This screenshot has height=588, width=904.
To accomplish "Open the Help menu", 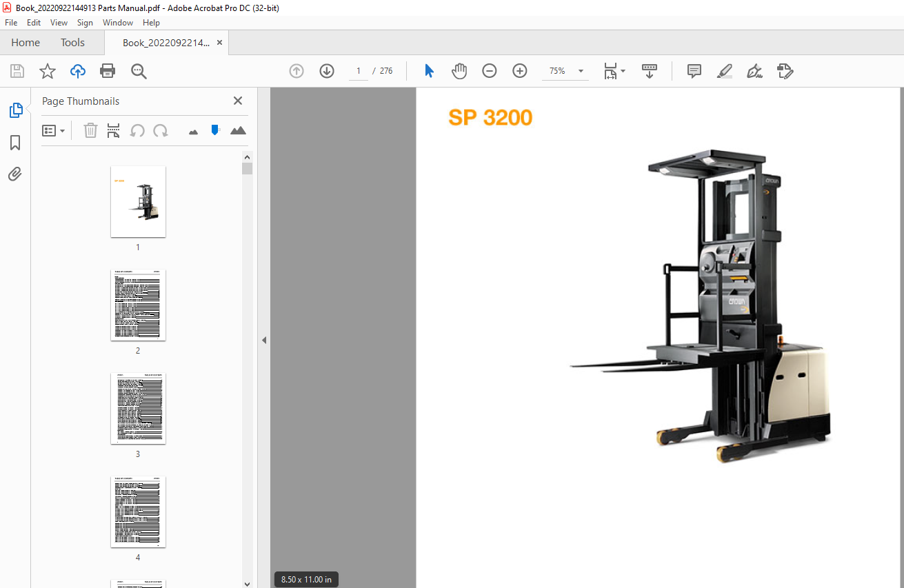I will point(151,23).
